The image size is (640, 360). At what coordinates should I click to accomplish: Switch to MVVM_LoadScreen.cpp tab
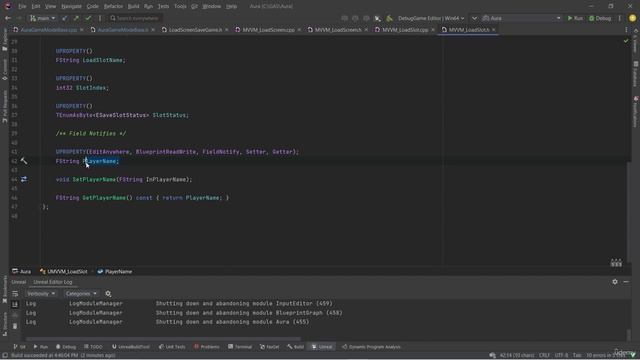(x=268, y=30)
